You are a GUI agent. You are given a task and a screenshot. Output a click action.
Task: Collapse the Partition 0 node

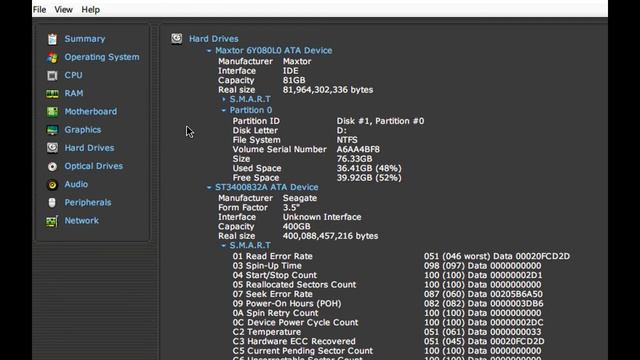(224, 110)
